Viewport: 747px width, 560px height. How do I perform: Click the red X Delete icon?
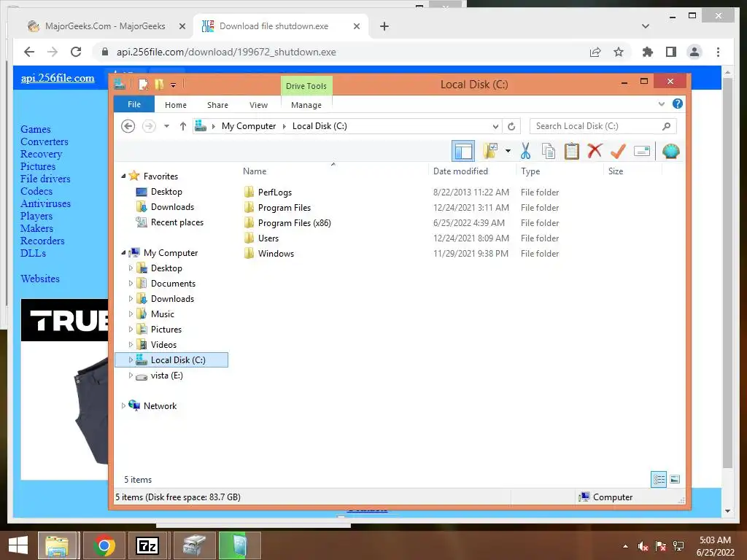tap(595, 151)
